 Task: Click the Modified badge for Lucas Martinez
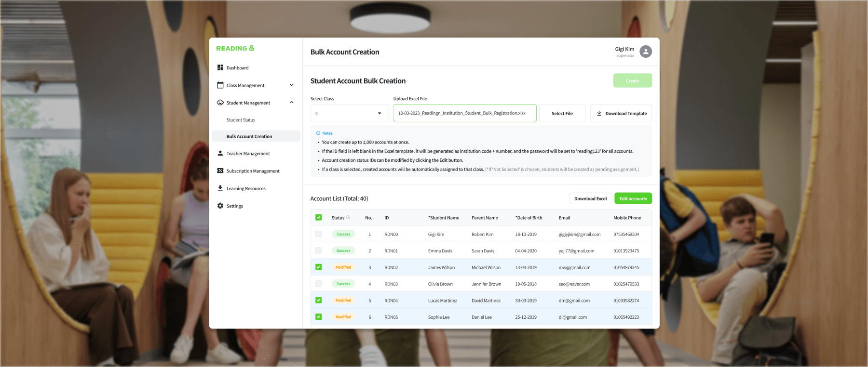343,300
